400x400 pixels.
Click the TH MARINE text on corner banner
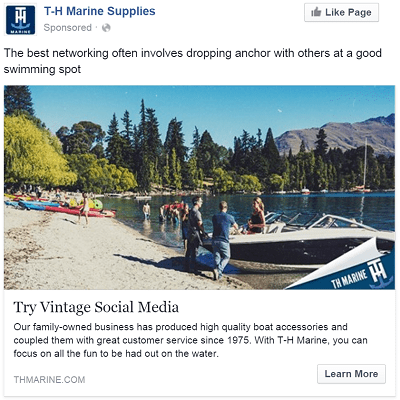(349, 279)
